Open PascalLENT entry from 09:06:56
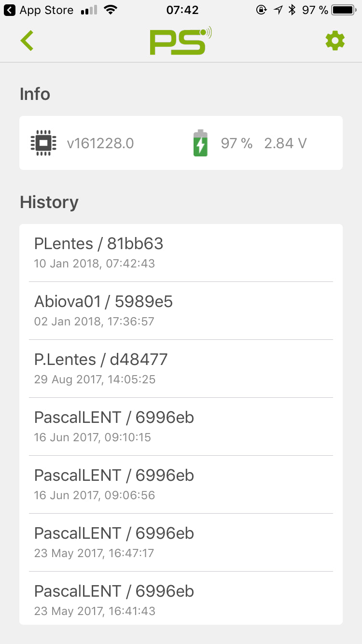This screenshot has height=644, width=362. (x=181, y=484)
